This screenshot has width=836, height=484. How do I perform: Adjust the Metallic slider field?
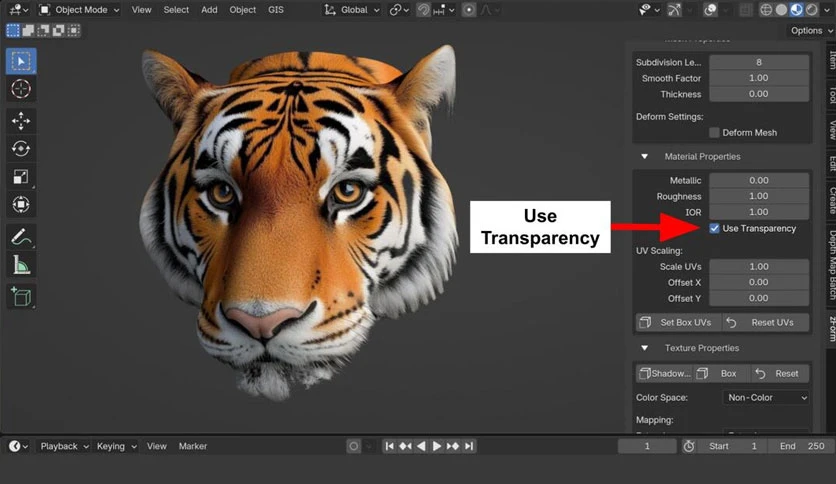(x=759, y=180)
